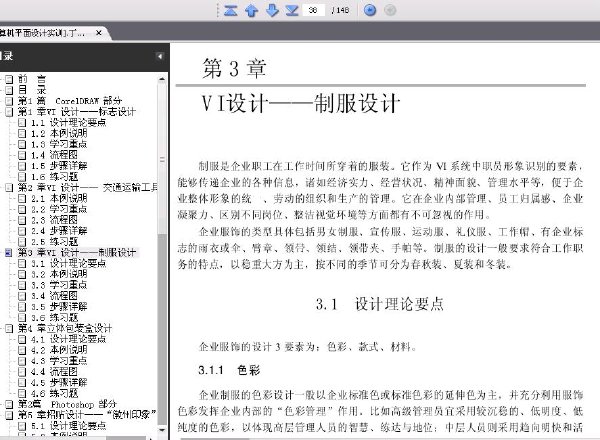The width and height of the screenshot is (600, 440).
Task: Open bookmark 第2篇 Photoshop 部分
Action: 67,404
